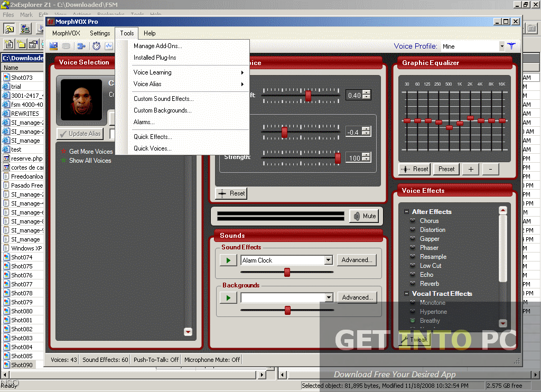541x392 pixels.
Task: Expand the Voice Learning submenu
Action: point(188,72)
